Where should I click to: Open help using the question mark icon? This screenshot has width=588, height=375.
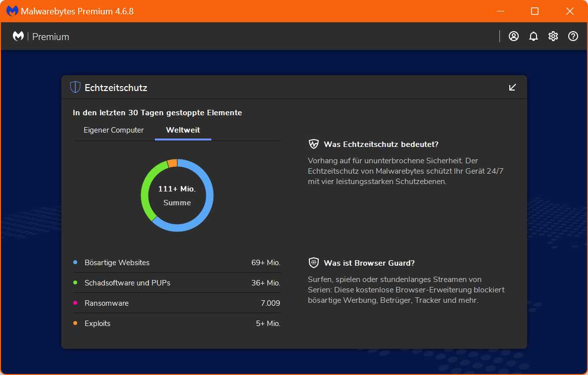point(573,36)
